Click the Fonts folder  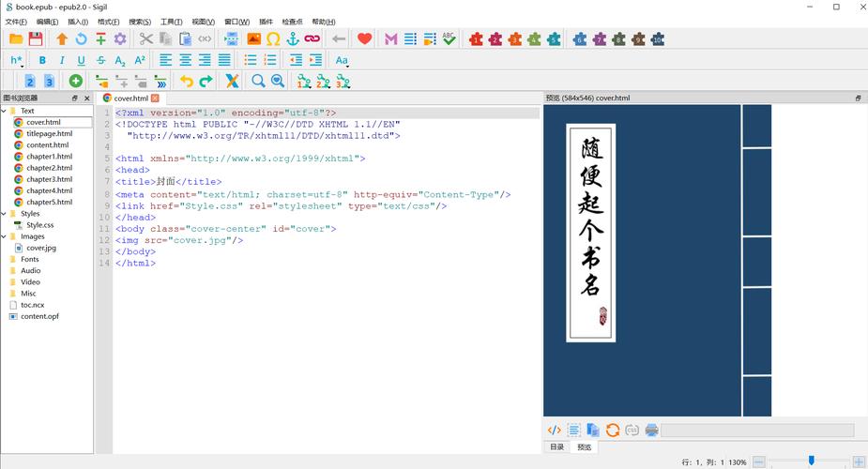click(29, 259)
